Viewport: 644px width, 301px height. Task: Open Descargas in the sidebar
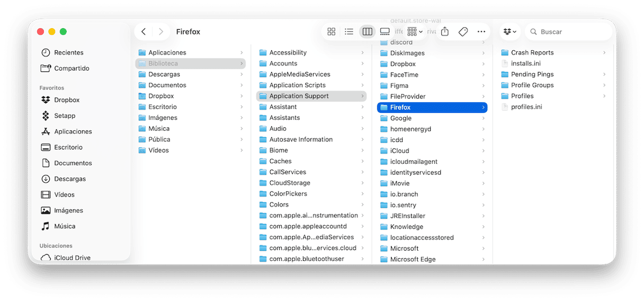click(63, 179)
